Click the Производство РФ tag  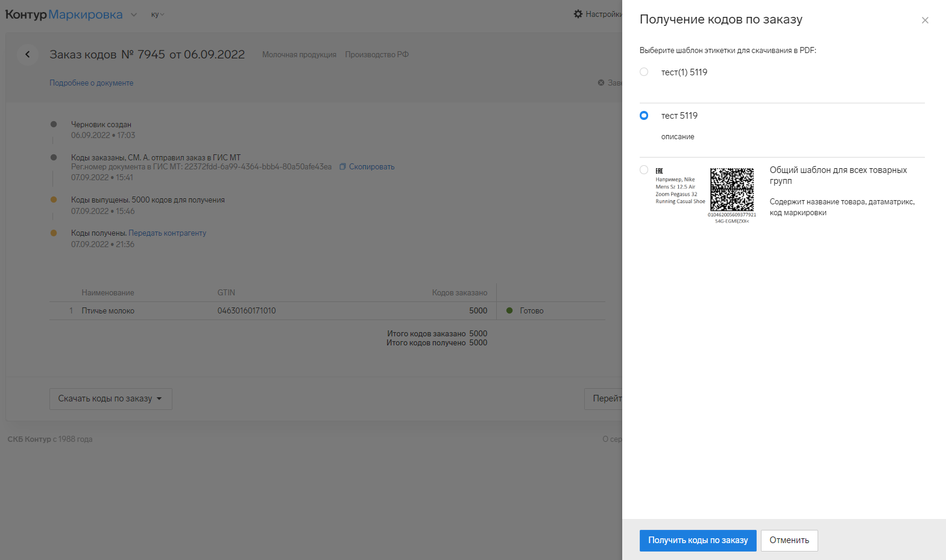tap(377, 55)
